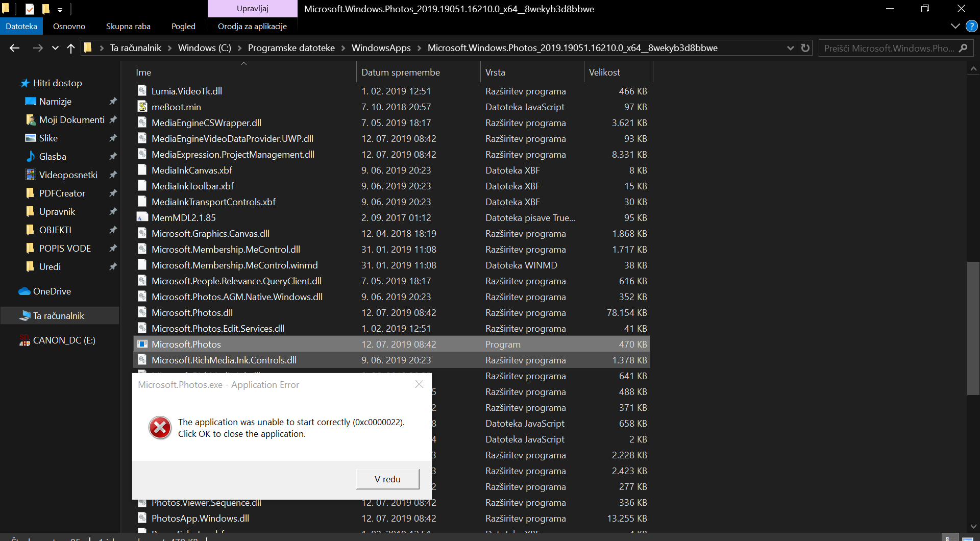Open the Datoteka file menu
980x541 pixels.
[21, 26]
